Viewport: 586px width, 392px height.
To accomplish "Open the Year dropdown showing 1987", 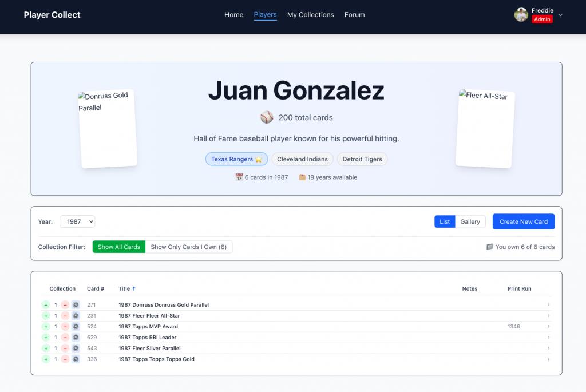I will tap(77, 222).
